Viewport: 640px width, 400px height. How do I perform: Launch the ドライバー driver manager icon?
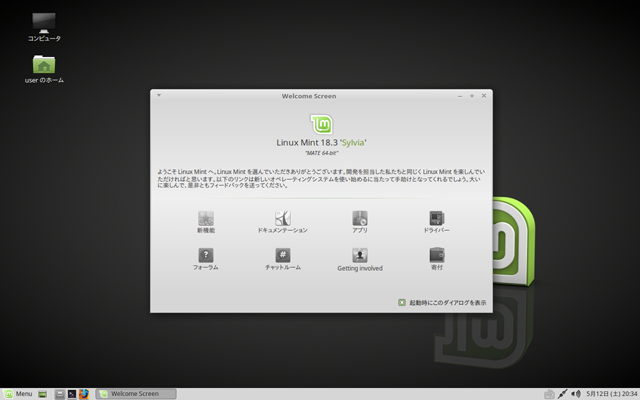(x=437, y=219)
